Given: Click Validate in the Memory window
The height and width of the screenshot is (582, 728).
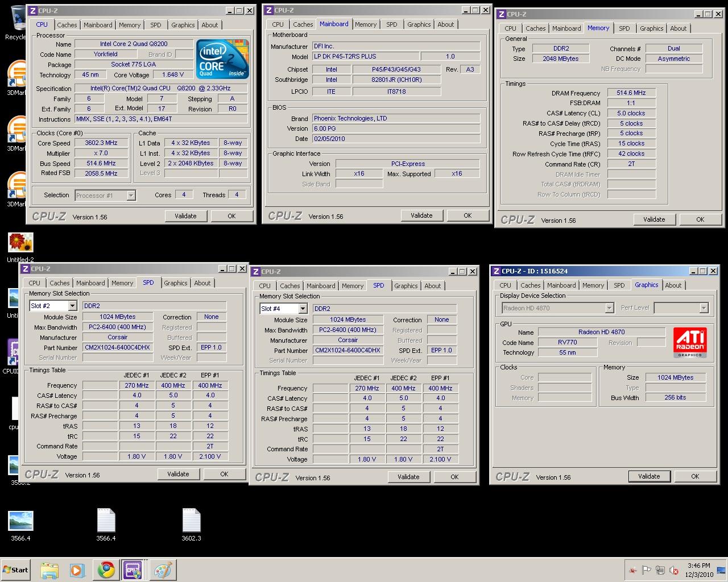Looking at the screenshot, I should point(654,219).
